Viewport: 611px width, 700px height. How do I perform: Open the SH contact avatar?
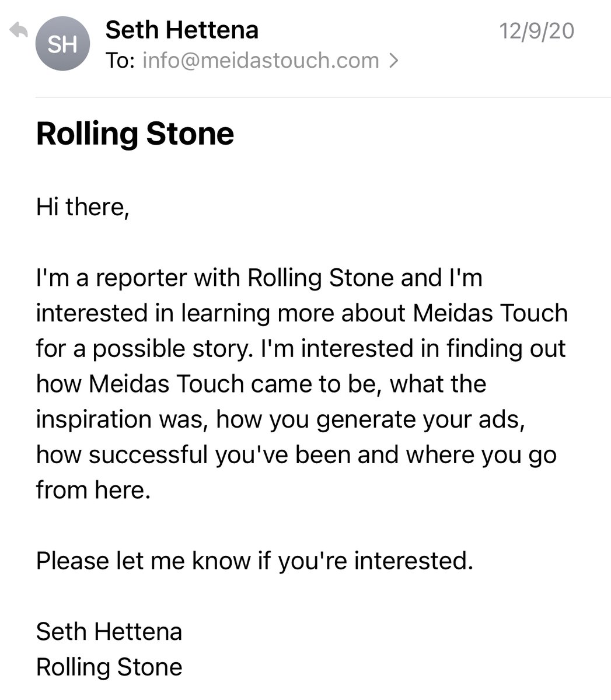coord(62,44)
